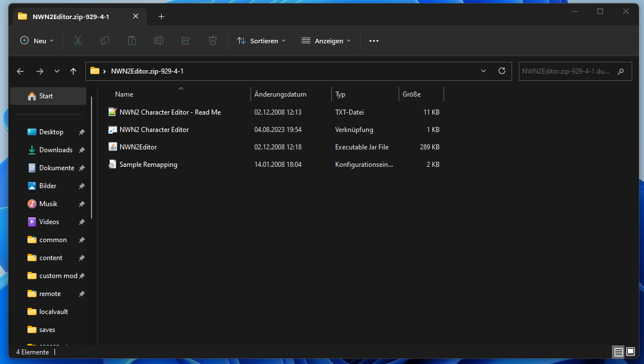
Task: Add a new Explorer tab
Action: [x=161, y=17]
